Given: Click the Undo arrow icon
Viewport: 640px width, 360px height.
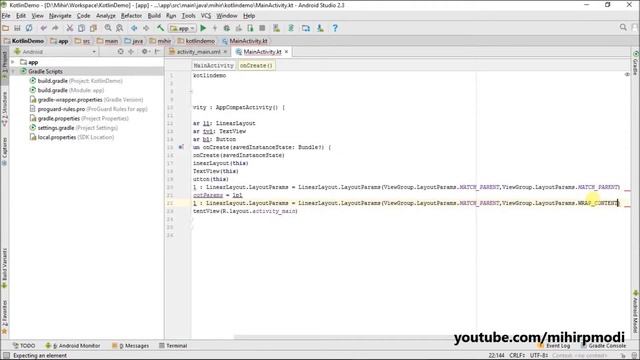Looking at the screenshot, I should click(43, 28).
